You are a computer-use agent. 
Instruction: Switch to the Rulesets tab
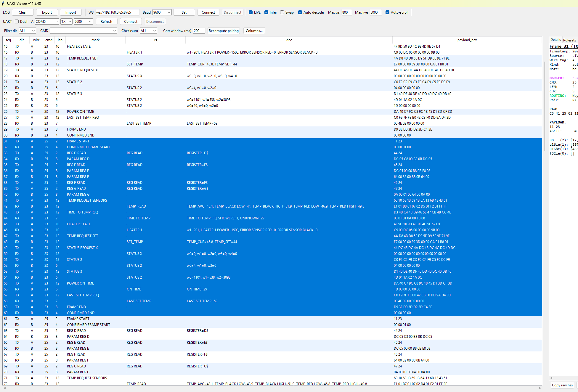point(569,40)
